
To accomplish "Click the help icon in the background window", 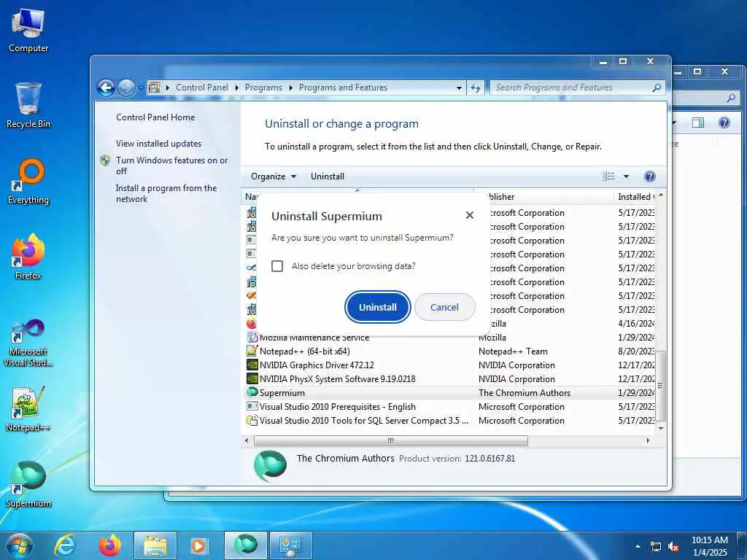I will [x=724, y=122].
